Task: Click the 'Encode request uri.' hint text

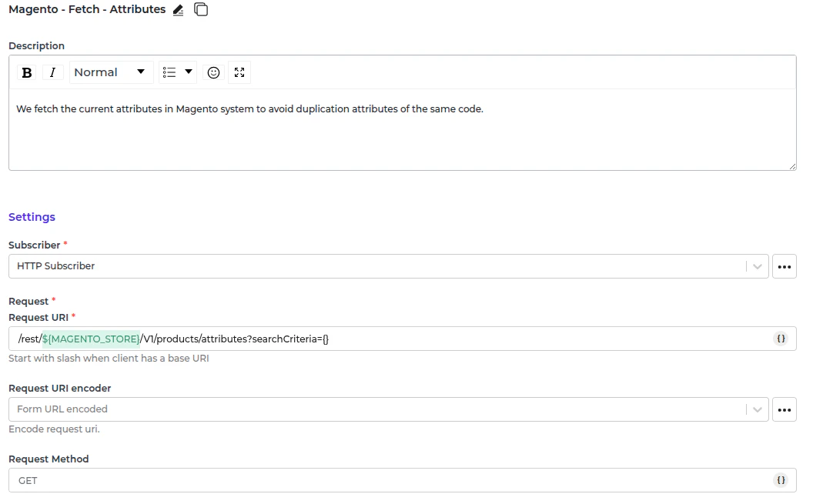Action: pyautogui.click(x=54, y=429)
